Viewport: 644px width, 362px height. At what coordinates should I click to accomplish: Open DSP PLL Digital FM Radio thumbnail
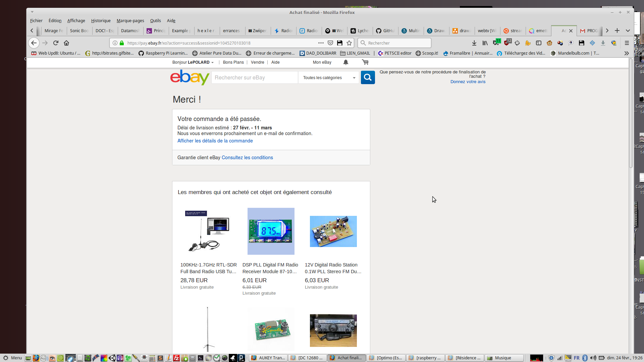click(x=271, y=231)
